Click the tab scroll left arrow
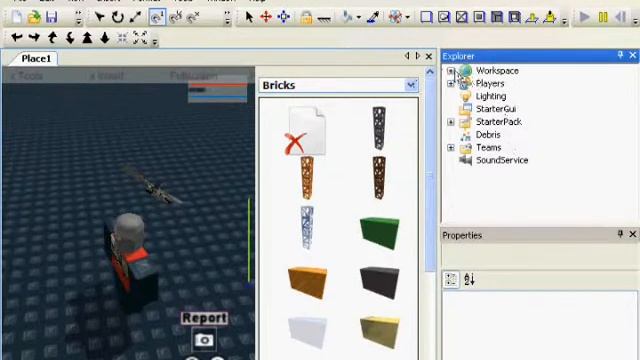Image resolution: width=640 pixels, height=360 pixels. point(407,56)
